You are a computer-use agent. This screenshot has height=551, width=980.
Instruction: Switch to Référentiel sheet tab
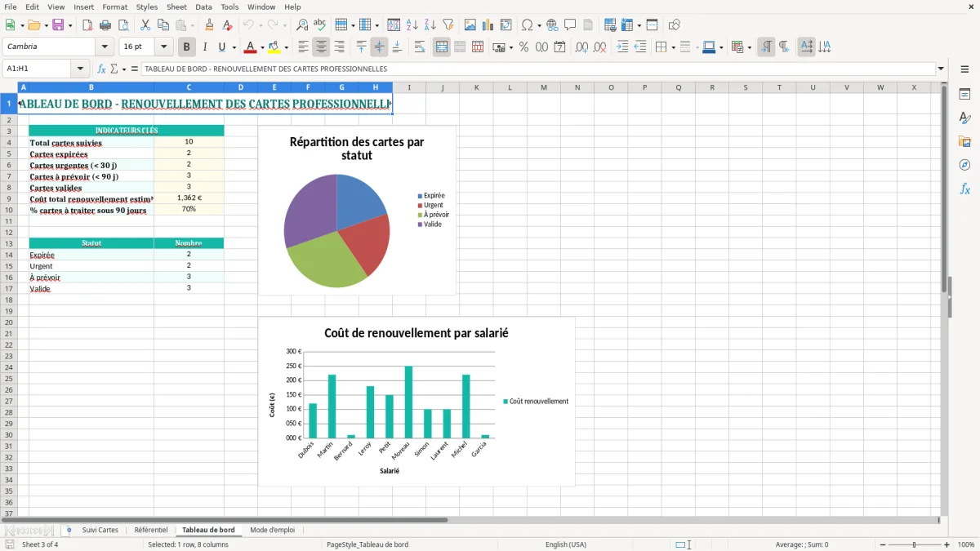coord(151,531)
